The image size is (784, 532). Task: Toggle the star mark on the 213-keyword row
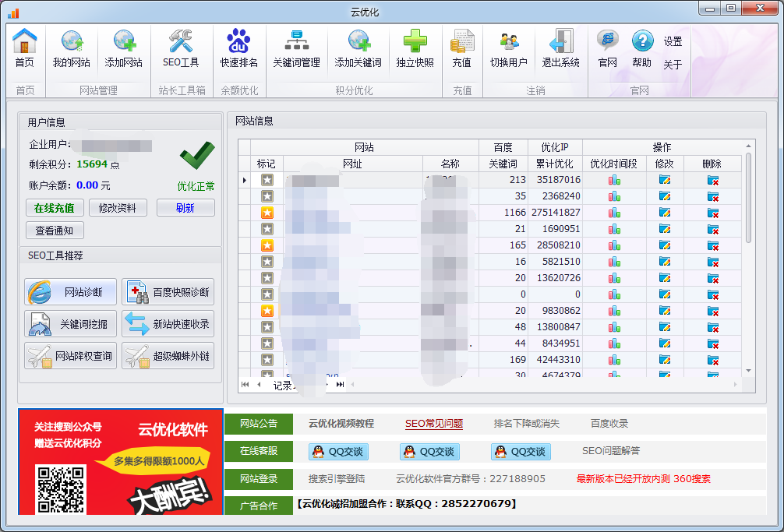[x=267, y=180]
